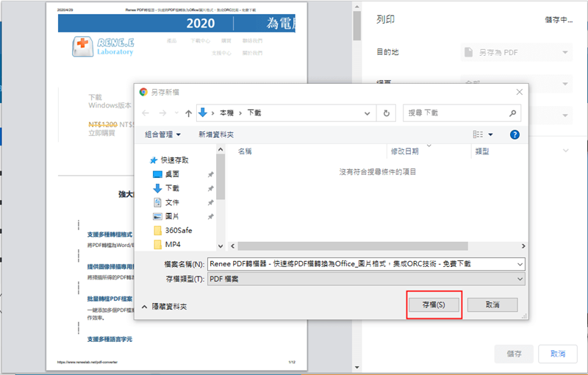Click the Back navigation arrow in the dialog

click(x=146, y=113)
